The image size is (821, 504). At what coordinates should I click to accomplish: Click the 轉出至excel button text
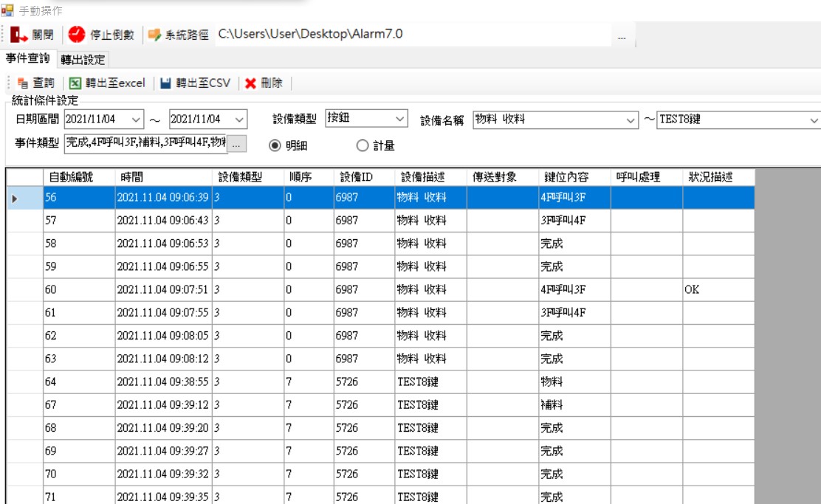[x=115, y=83]
